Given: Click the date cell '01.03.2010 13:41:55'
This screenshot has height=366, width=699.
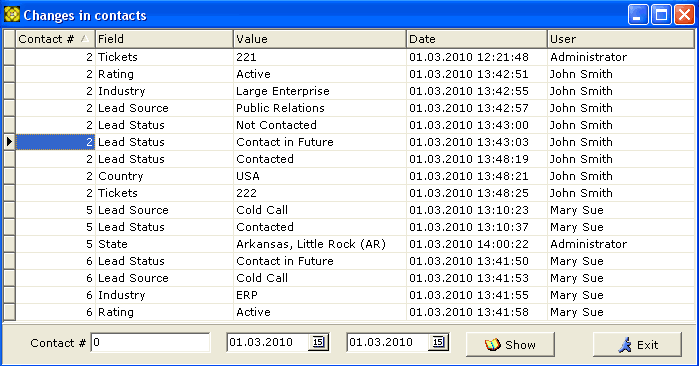Looking at the screenshot, I should point(477,295).
